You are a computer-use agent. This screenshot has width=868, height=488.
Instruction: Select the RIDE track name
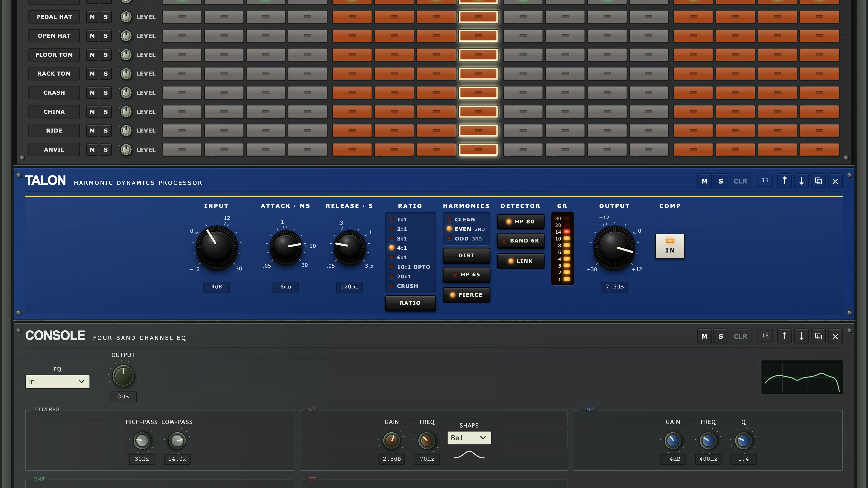[x=54, y=130]
